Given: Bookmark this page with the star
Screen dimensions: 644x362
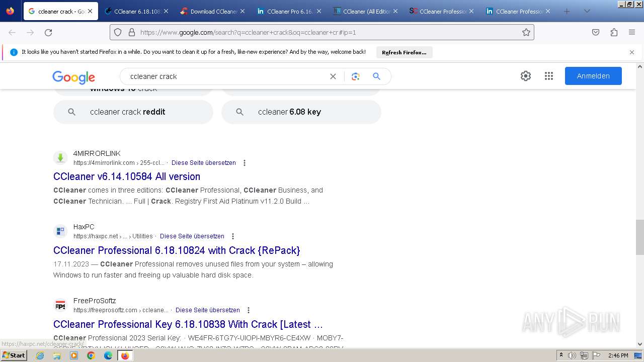Looking at the screenshot, I should pos(526,32).
